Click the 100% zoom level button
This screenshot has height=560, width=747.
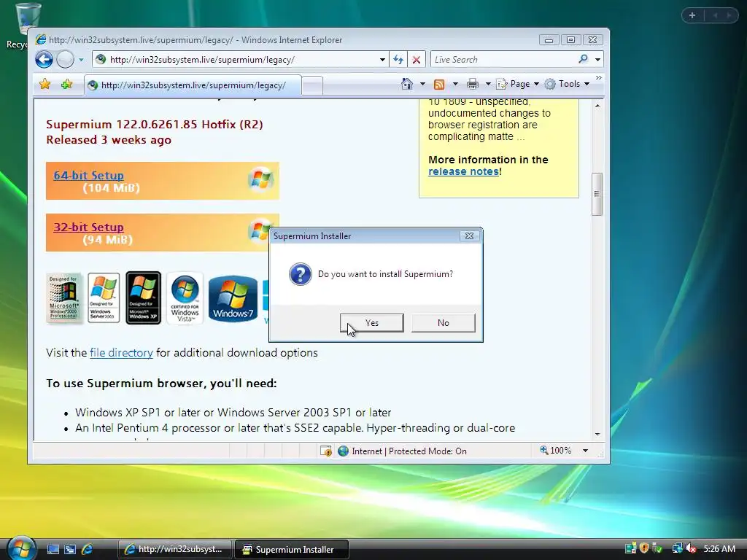pos(555,451)
